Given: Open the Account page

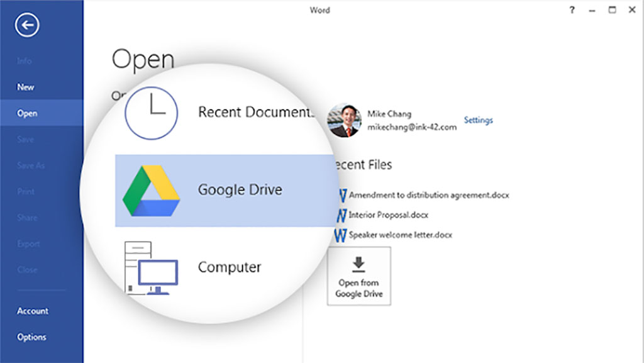Looking at the screenshot, I should tap(33, 311).
